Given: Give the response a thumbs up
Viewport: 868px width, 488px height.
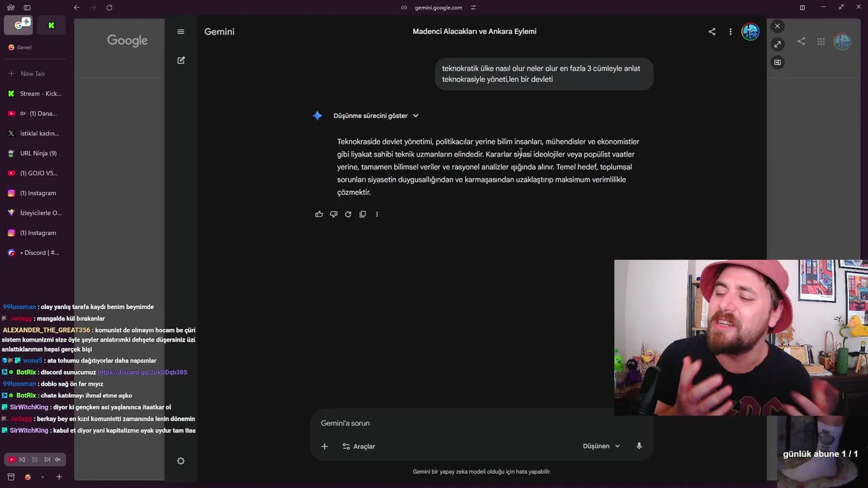Looking at the screenshot, I should [x=319, y=214].
